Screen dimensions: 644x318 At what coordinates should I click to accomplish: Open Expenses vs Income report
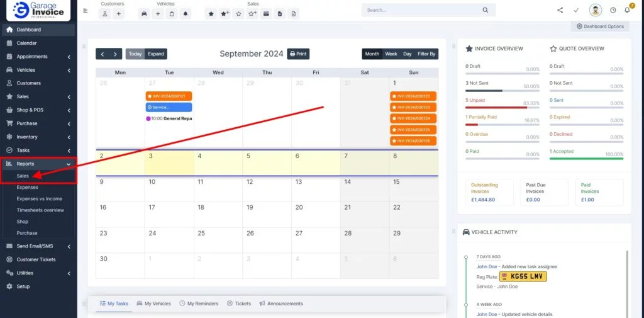tap(38, 199)
